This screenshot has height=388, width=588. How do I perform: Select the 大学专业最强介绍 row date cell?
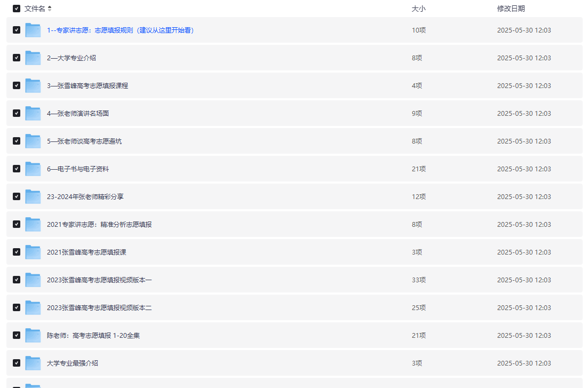click(524, 363)
